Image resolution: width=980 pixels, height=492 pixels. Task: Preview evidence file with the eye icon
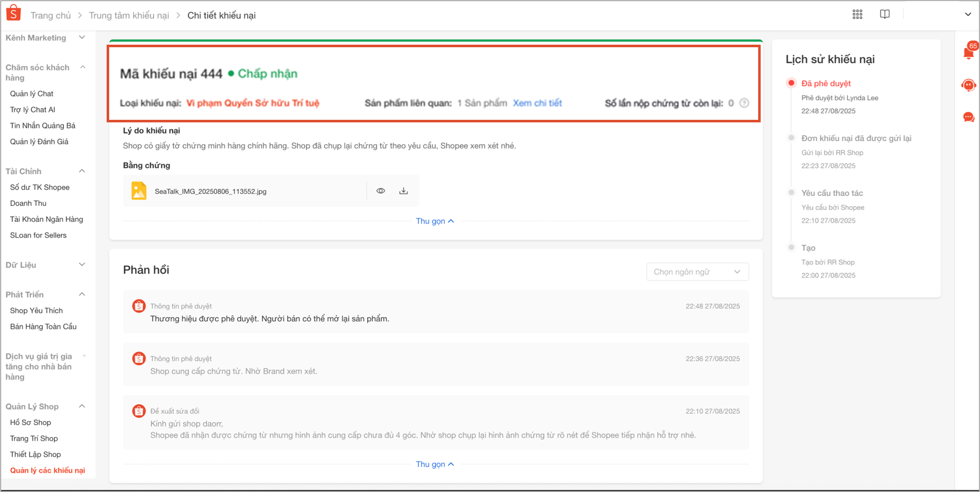pos(381,191)
